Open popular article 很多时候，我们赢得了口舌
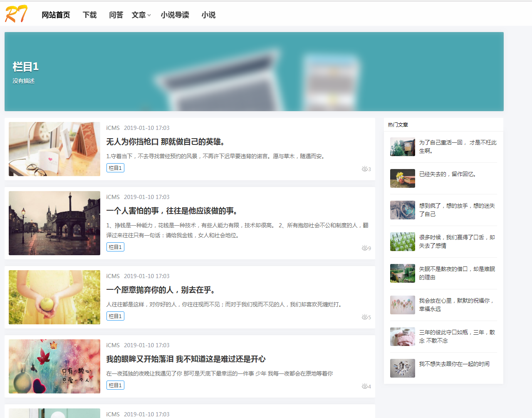 (x=457, y=241)
